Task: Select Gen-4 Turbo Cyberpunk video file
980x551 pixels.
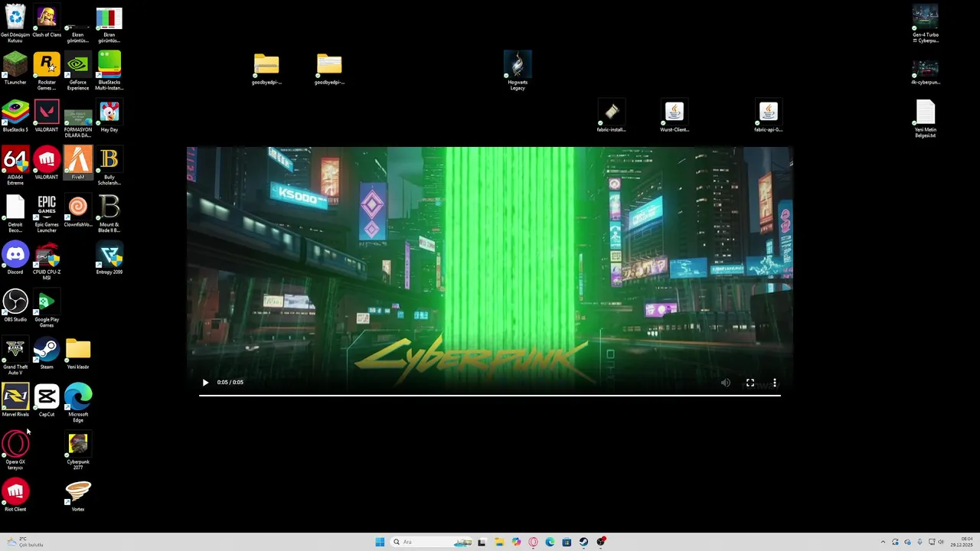Action: point(926,24)
